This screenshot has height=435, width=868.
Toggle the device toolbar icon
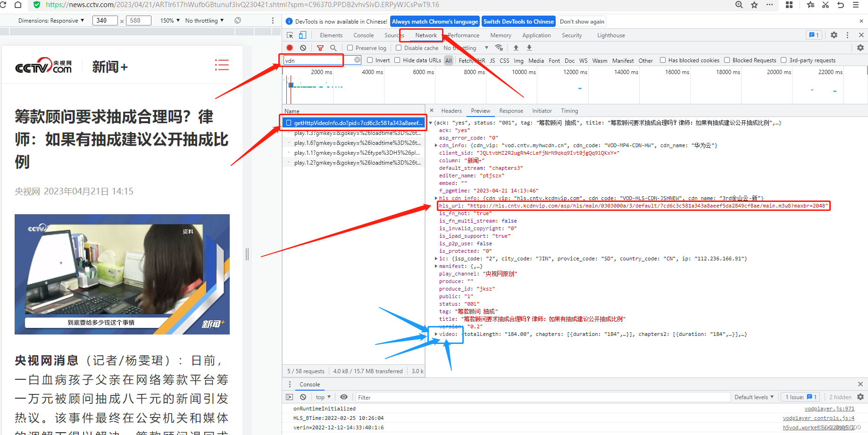[x=302, y=35]
